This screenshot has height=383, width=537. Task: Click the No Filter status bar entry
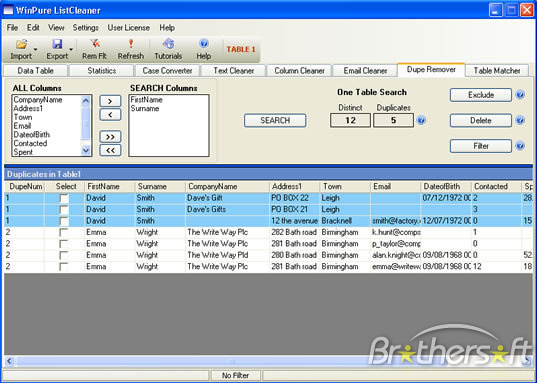point(235,375)
